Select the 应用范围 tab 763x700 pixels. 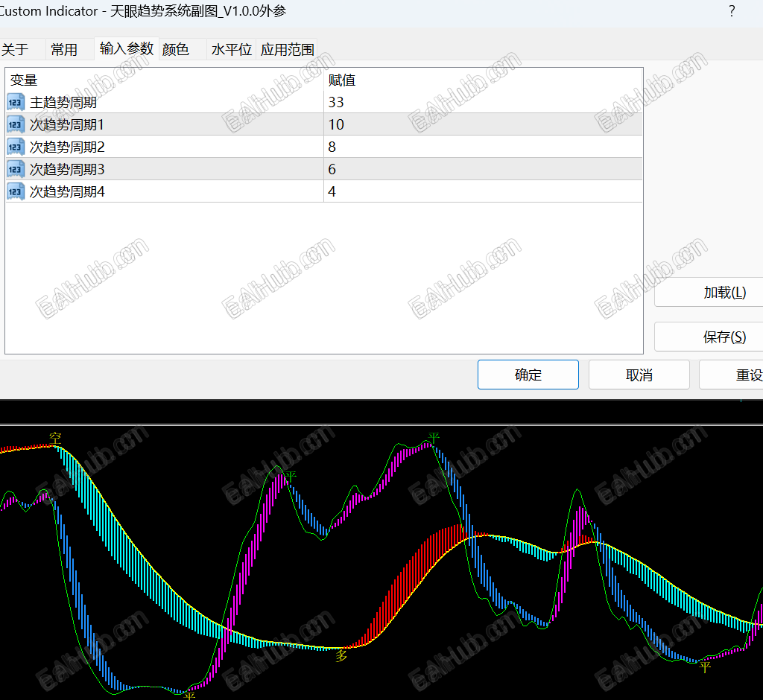(x=287, y=49)
